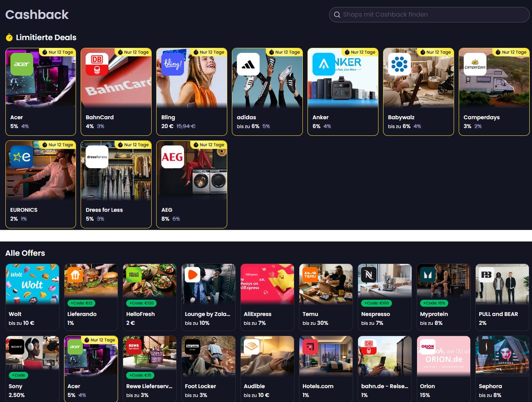Image resolution: width=532 pixels, height=402 pixels.
Task: Click the Camperdays shop name
Action: pyautogui.click(x=481, y=118)
